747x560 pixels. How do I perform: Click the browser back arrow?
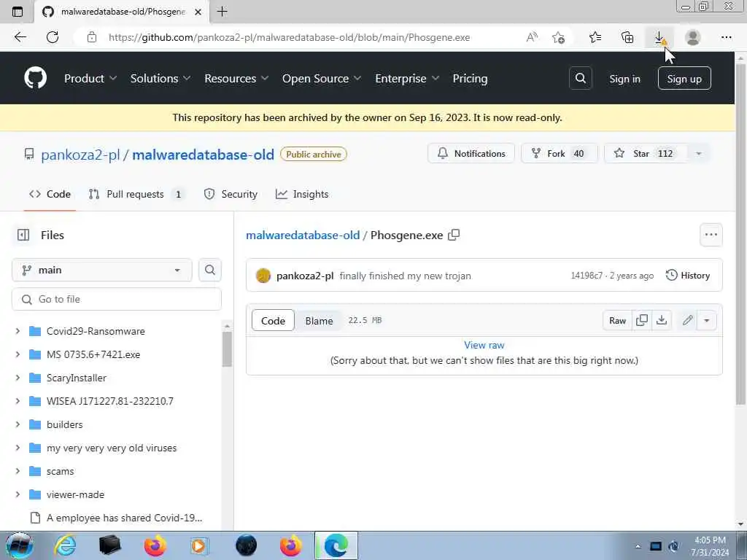[x=20, y=37]
